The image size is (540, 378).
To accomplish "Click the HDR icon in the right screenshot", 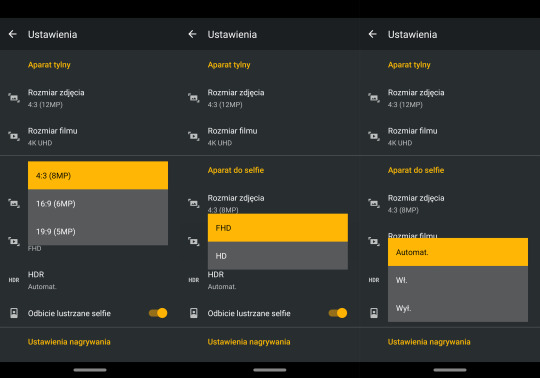I will coord(374,280).
